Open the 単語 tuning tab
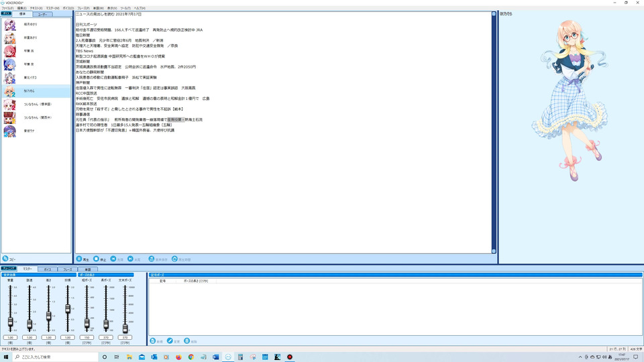The image size is (644, 362). tap(87, 269)
